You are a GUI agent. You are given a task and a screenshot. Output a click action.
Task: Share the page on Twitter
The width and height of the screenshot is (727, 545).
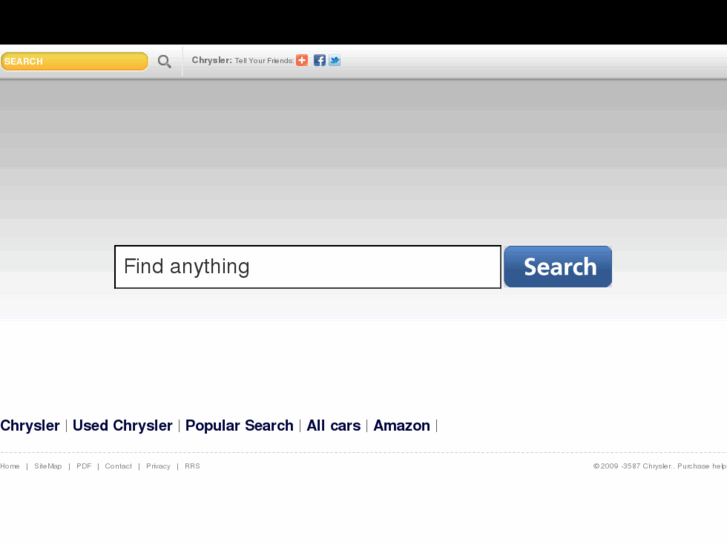click(335, 60)
